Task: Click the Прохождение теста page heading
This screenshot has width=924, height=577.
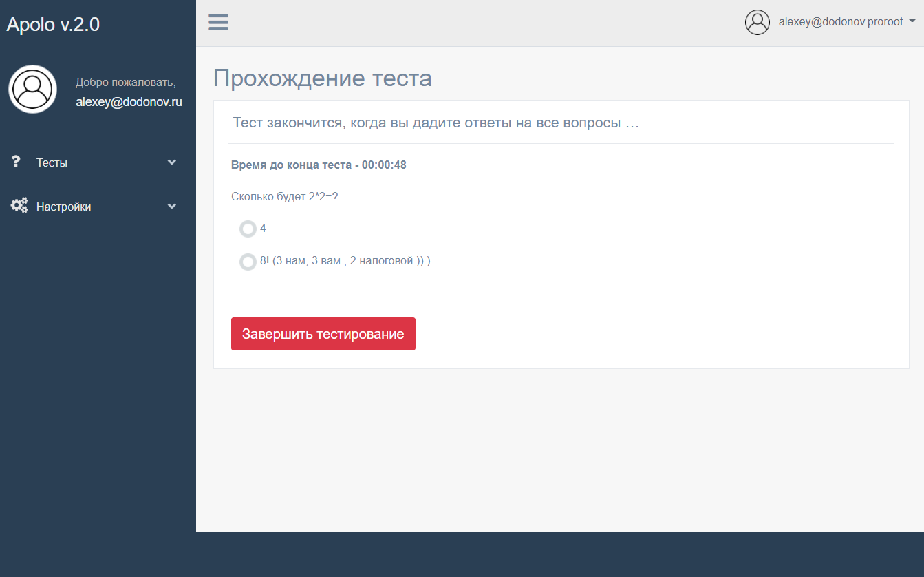Action: (323, 78)
